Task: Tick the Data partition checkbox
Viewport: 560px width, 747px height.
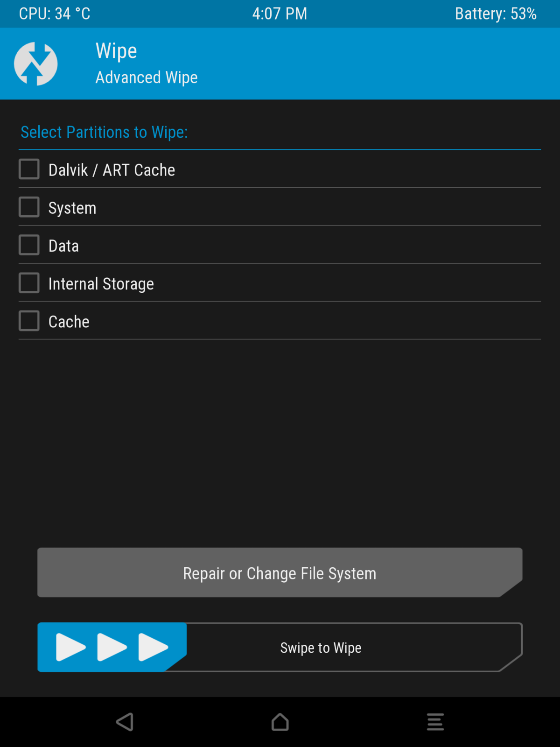Action: [29, 245]
